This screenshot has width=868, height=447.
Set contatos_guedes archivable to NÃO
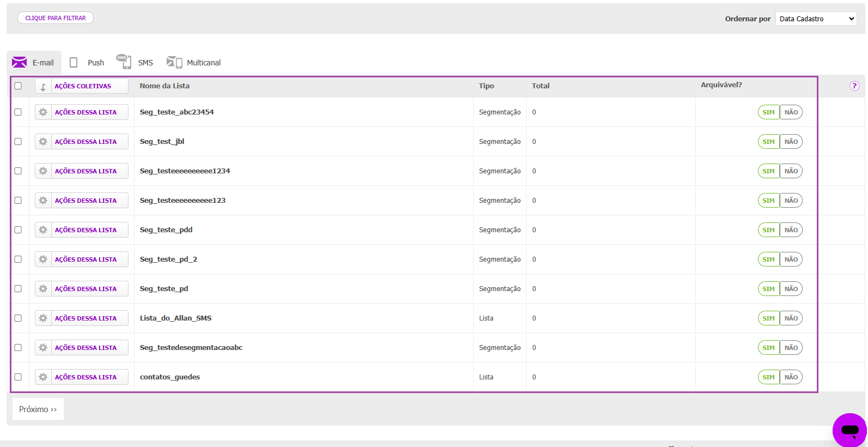click(791, 377)
